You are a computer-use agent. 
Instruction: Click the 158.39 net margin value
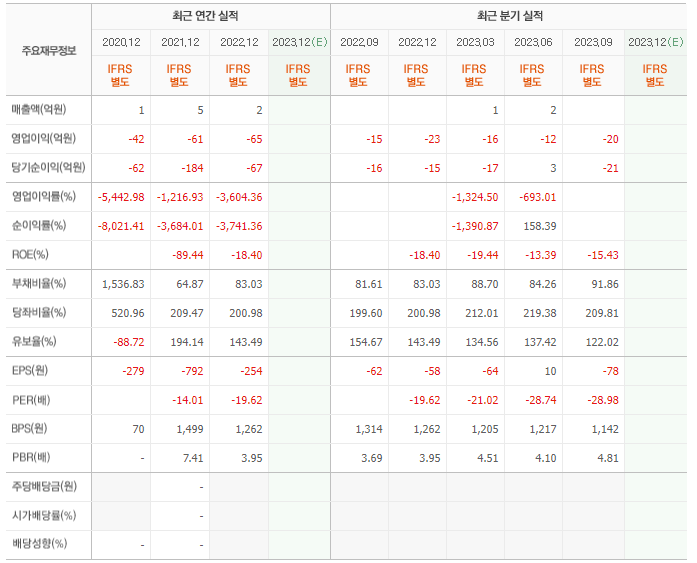click(x=540, y=226)
